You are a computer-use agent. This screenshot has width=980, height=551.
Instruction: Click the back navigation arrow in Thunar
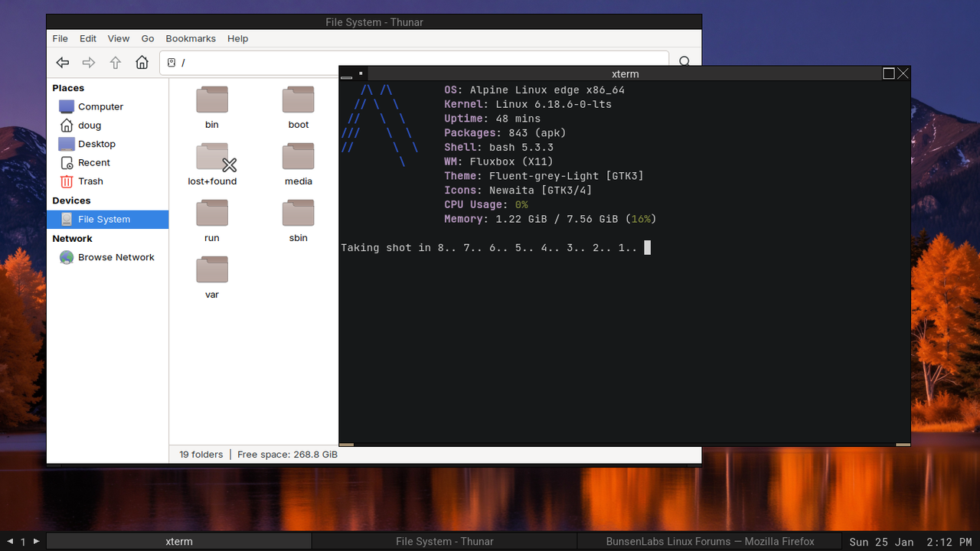coord(62,62)
